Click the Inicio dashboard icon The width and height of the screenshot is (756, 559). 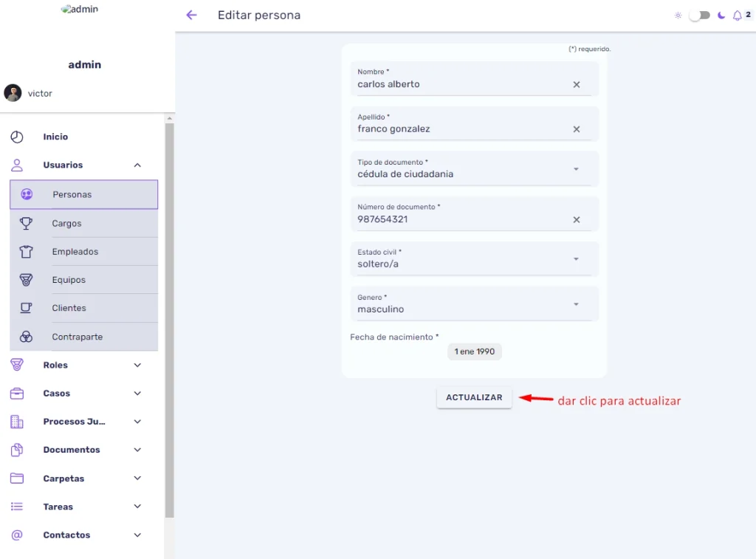[17, 137]
